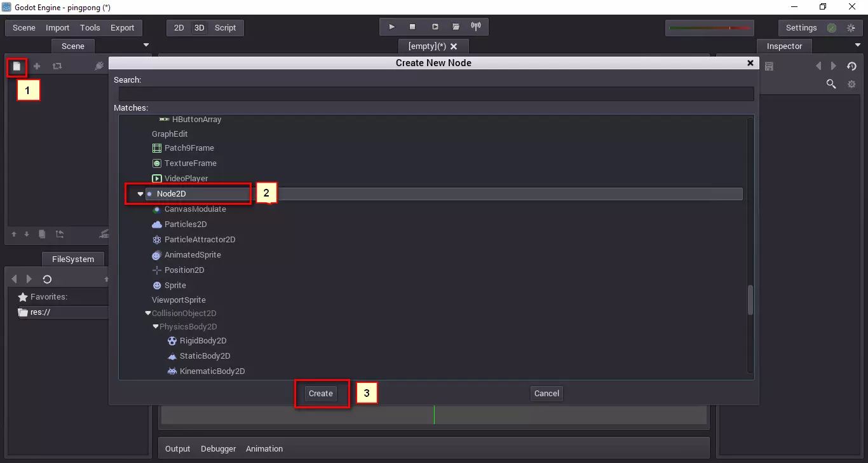Click the Play custom scene clapperboard icon

click(x=456, y=27)
